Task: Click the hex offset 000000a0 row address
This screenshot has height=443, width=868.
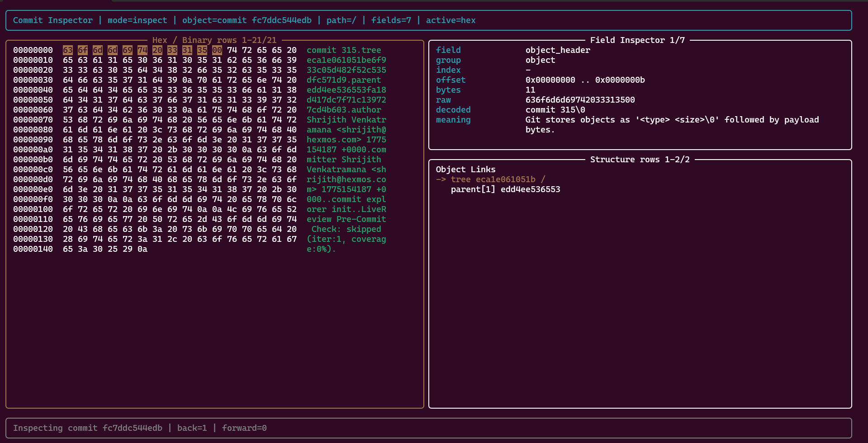Action: point(33,150)
